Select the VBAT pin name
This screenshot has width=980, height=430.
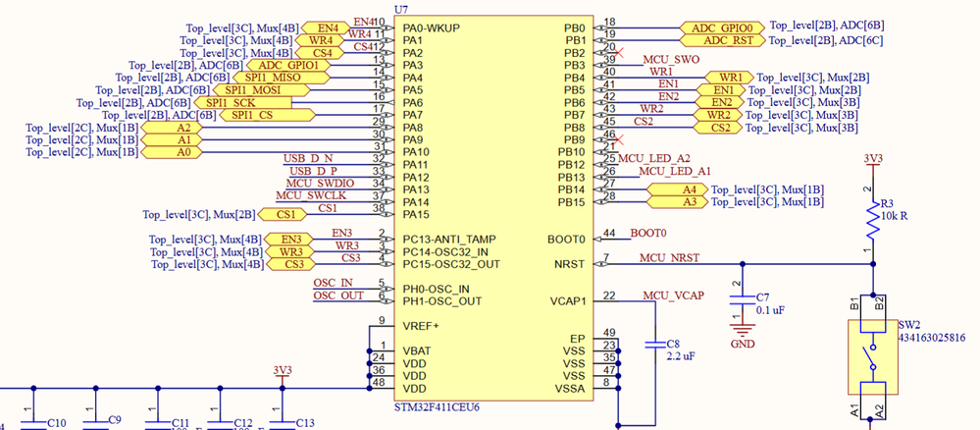coord(417,351)
